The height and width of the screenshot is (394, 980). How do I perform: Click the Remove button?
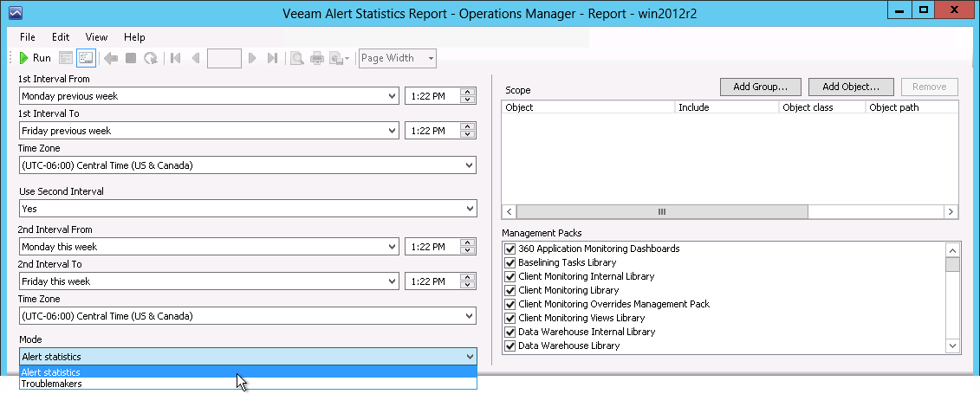[x=930, y=87]
